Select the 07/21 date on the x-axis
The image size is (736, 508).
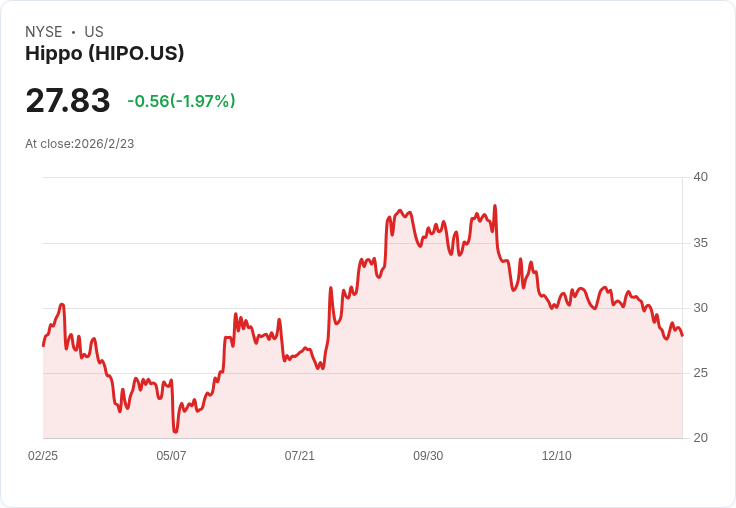[300, 456]
